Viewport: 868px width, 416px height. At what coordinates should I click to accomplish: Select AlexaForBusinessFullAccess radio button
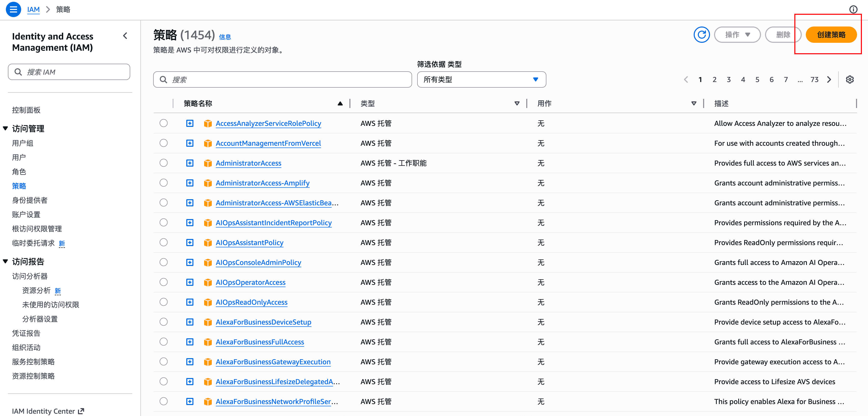pyautogui.click(x=163, y=342)
